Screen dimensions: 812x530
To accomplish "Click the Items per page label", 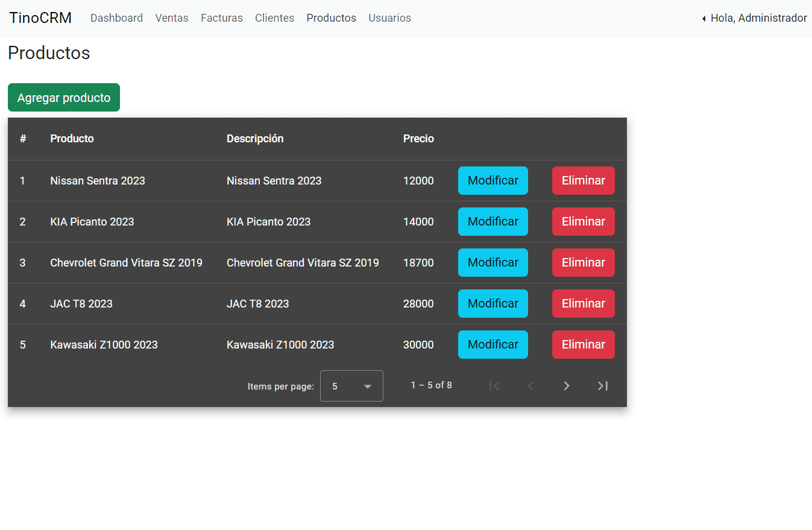I will 281,386.
